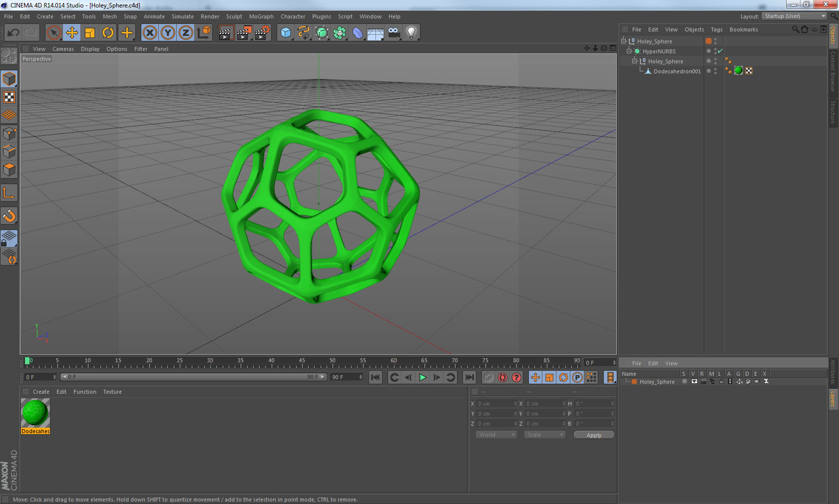Add a Cube primitive object
The height and width of the screenshot is (504, 839).
(x=286, y=33)
